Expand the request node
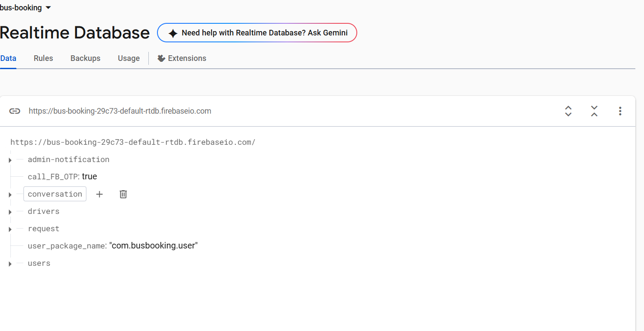This screenshot has width=644, height=331. (10, 229)
